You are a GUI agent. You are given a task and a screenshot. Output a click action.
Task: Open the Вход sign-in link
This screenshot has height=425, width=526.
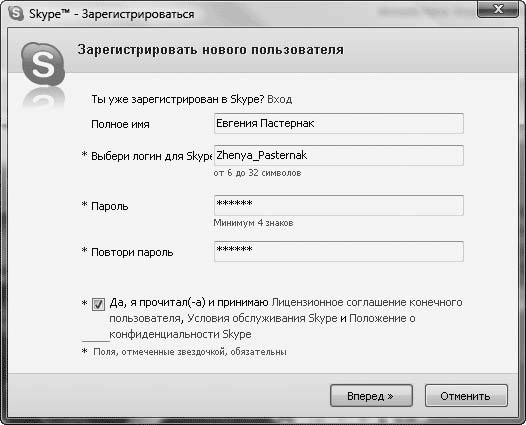(x=279, y=99)
